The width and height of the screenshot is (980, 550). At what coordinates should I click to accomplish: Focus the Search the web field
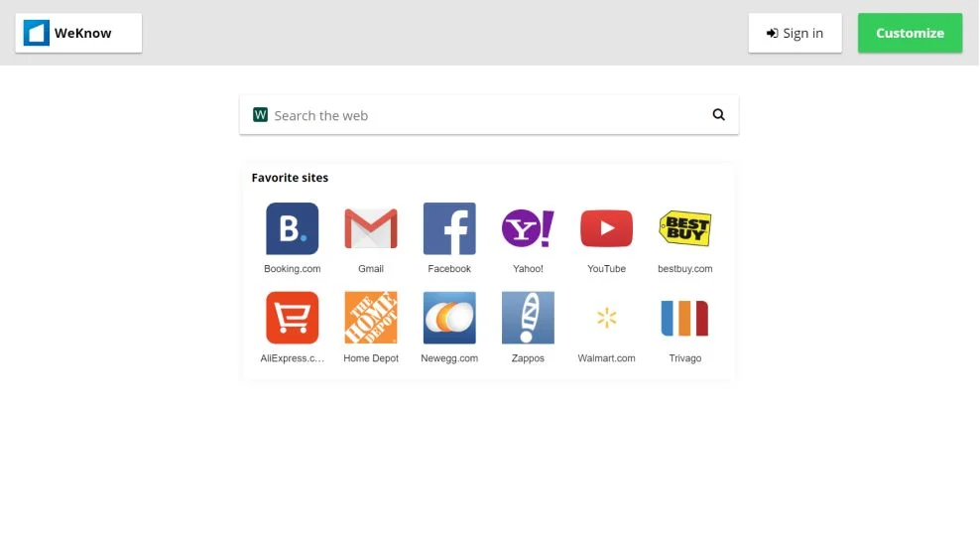click(489, 115)
